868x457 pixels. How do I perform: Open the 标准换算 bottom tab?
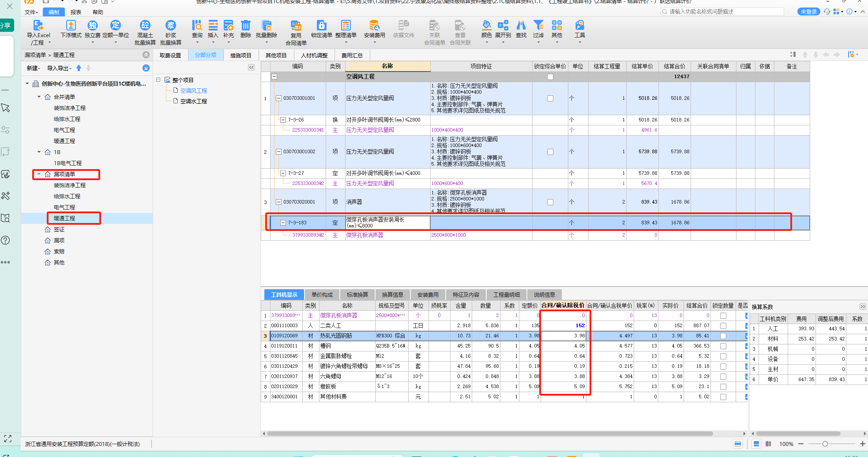pos(357,295)
